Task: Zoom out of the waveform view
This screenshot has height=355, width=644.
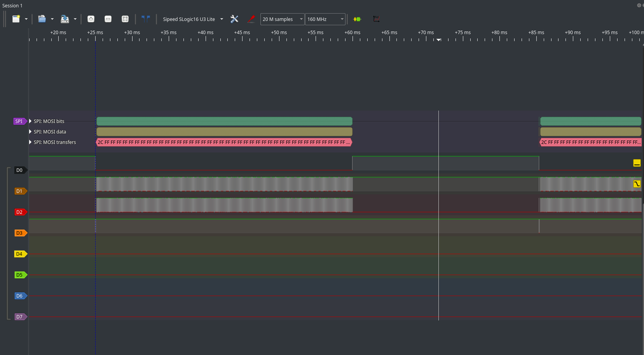Action: coord(108,19)
